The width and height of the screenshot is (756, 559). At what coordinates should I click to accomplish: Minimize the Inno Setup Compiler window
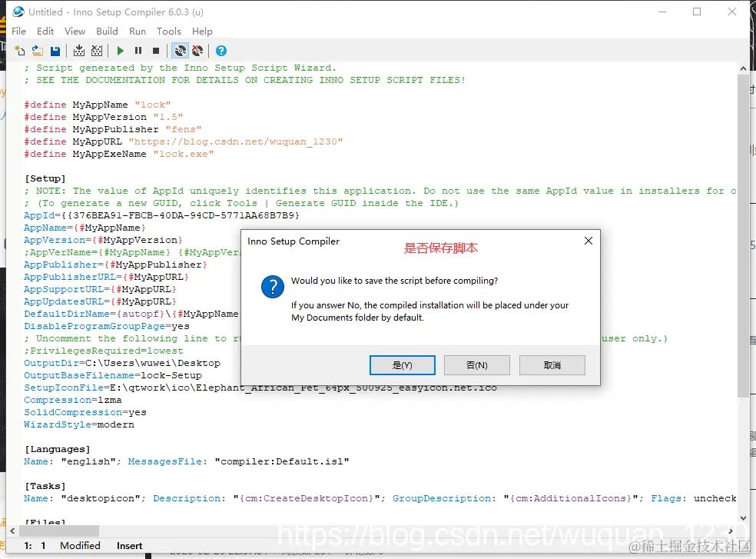click(662, 12)
